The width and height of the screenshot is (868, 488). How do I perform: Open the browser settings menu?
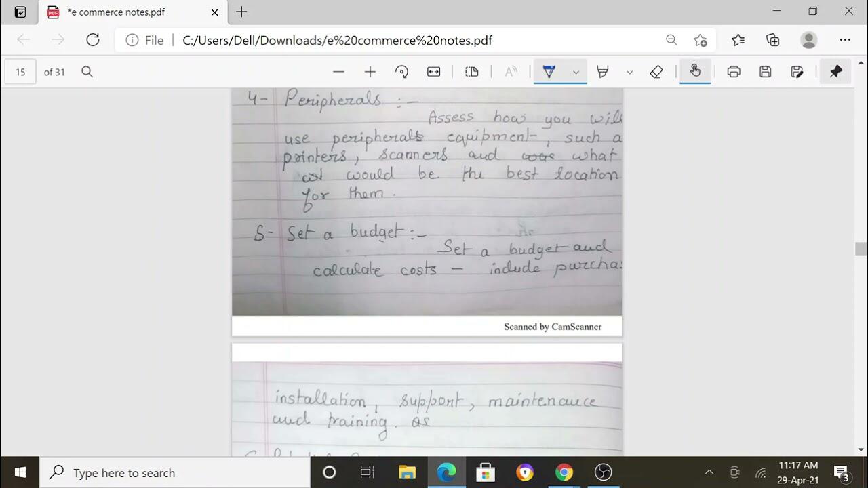pos(846,40)
